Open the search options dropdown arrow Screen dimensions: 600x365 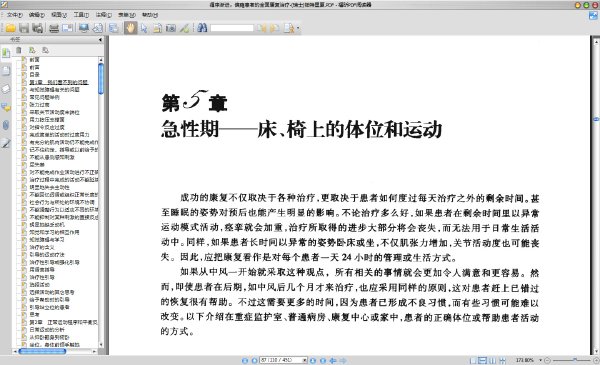pos(298,28)
